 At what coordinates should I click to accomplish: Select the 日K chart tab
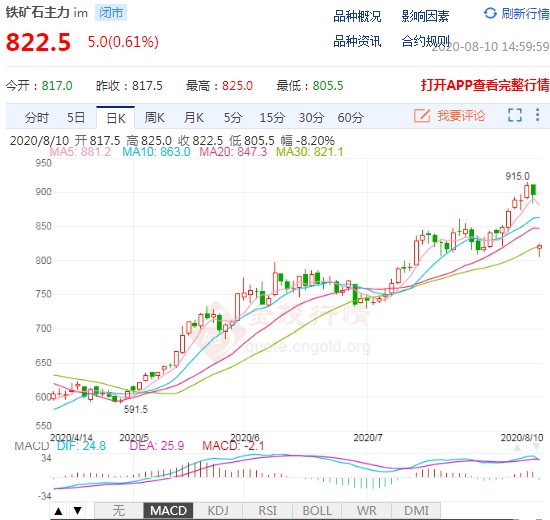[x=116, y=118]
